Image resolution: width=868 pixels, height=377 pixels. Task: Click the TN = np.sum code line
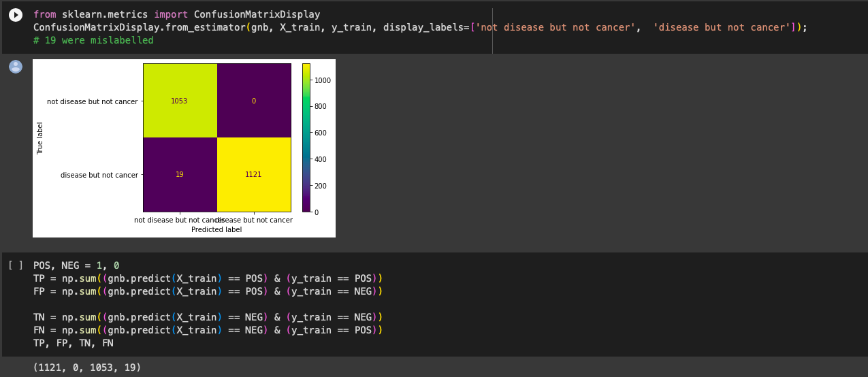pos(208,317)
